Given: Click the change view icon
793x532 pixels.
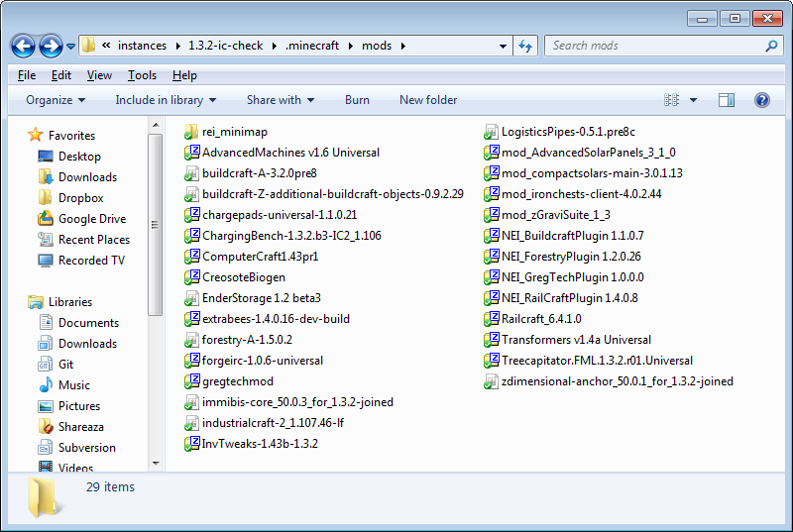Looking at the screenshot, I should [x=672, y=100].
